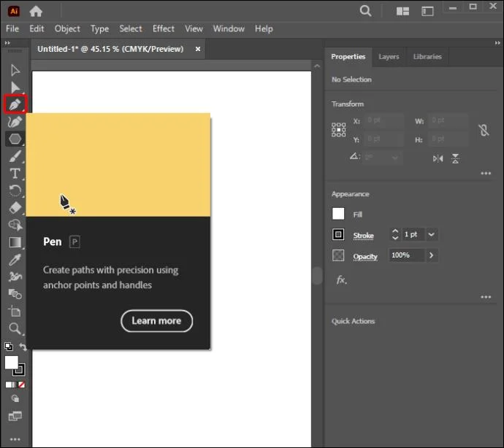Flip vertically in Transform
504x448 pixels.
click(455, 158)
